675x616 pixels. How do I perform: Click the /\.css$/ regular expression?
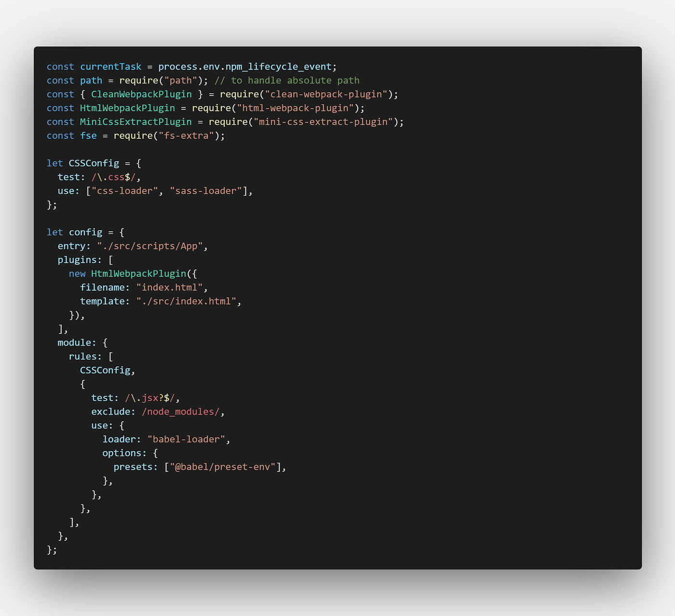click(113, 177)
